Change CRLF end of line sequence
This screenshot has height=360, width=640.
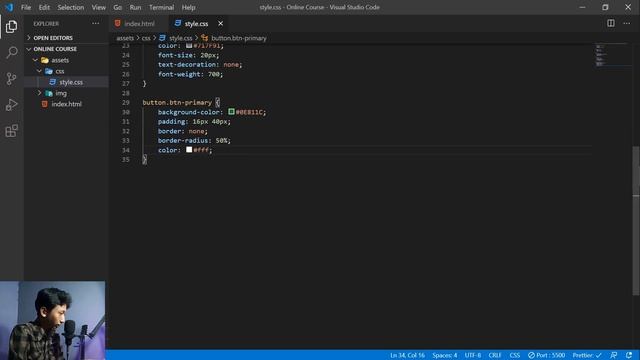(x=495, y=355)
